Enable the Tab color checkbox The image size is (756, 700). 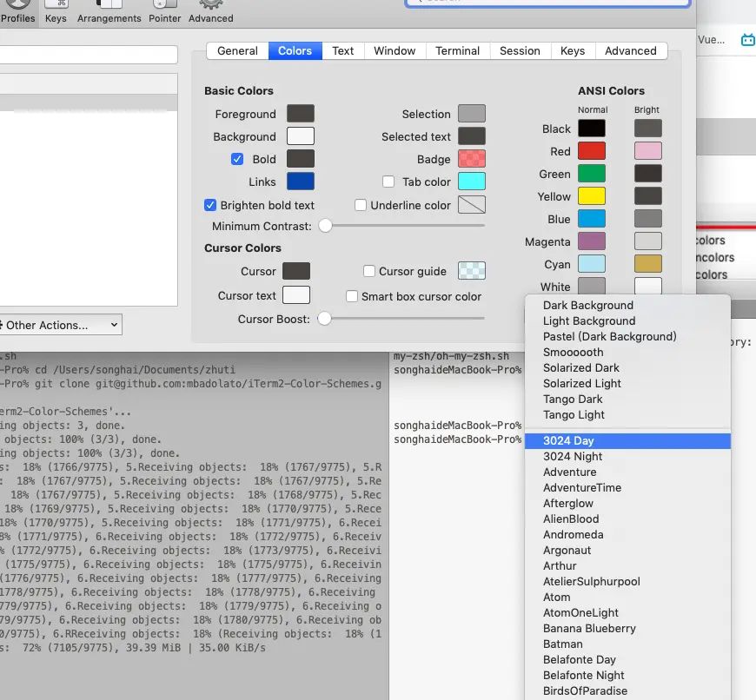pyautogui.click(x=388, y=182)
